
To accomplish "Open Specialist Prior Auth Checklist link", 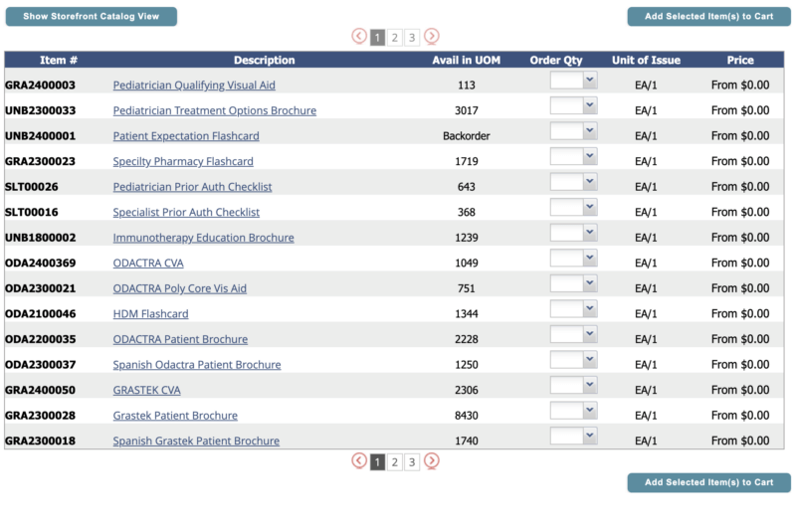I will [x=186, y=212].
